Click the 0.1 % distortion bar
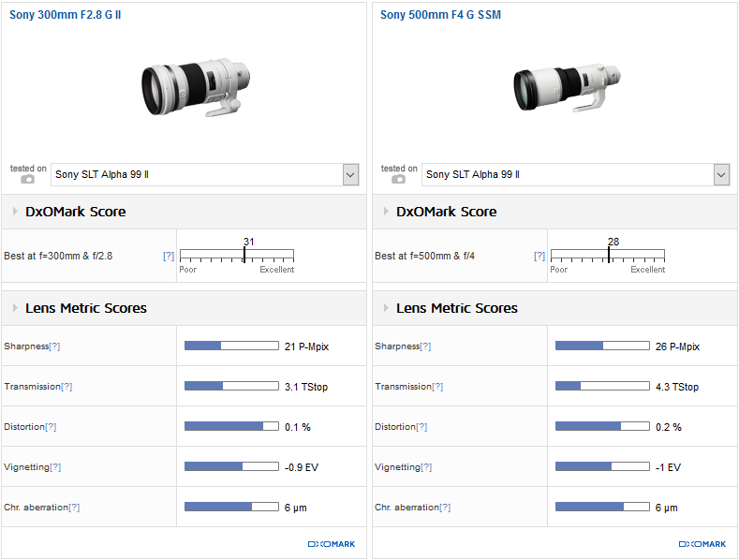 coord(231,426)
